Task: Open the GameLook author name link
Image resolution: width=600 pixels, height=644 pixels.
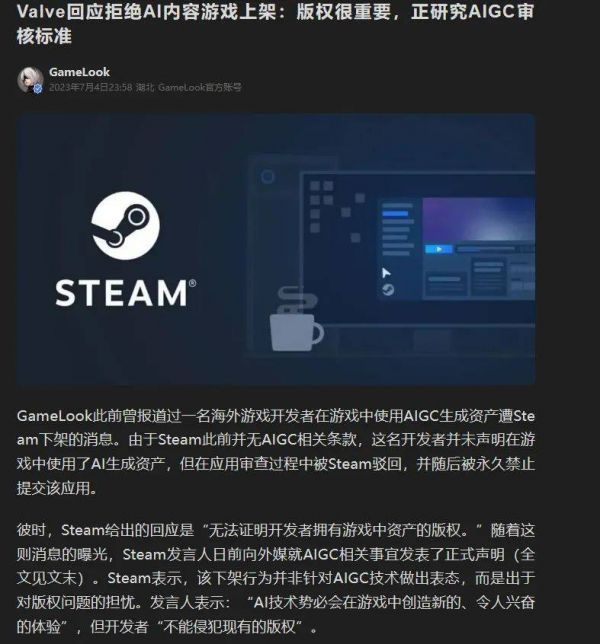Action: [79, 72]
